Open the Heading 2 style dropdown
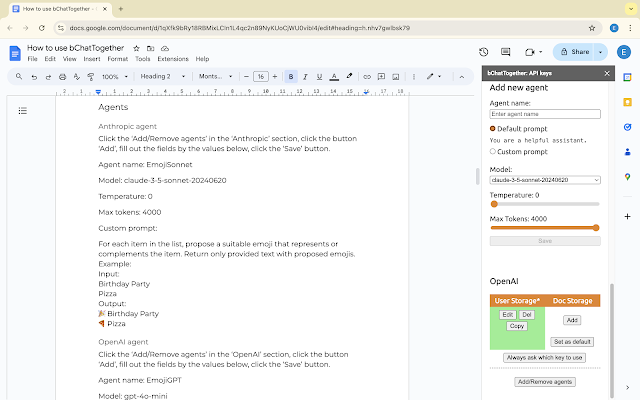This screenshot has height=400, width=640. (x=162, y=76)
